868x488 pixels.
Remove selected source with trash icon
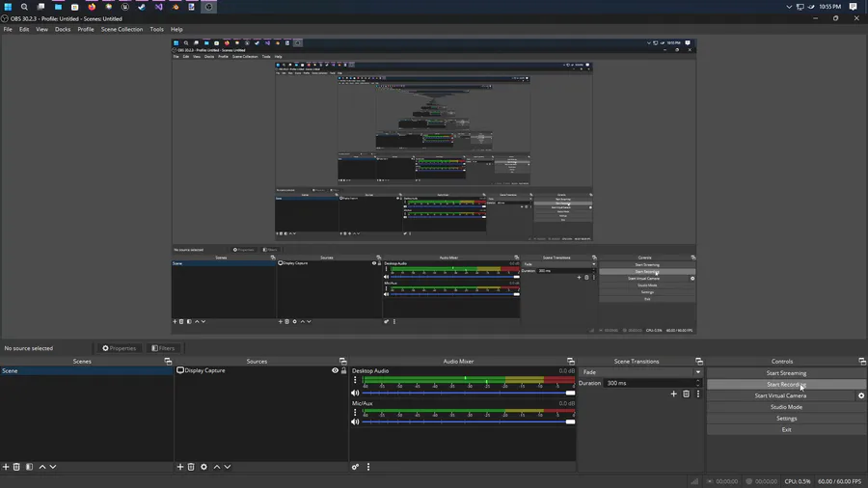(191, 467)
